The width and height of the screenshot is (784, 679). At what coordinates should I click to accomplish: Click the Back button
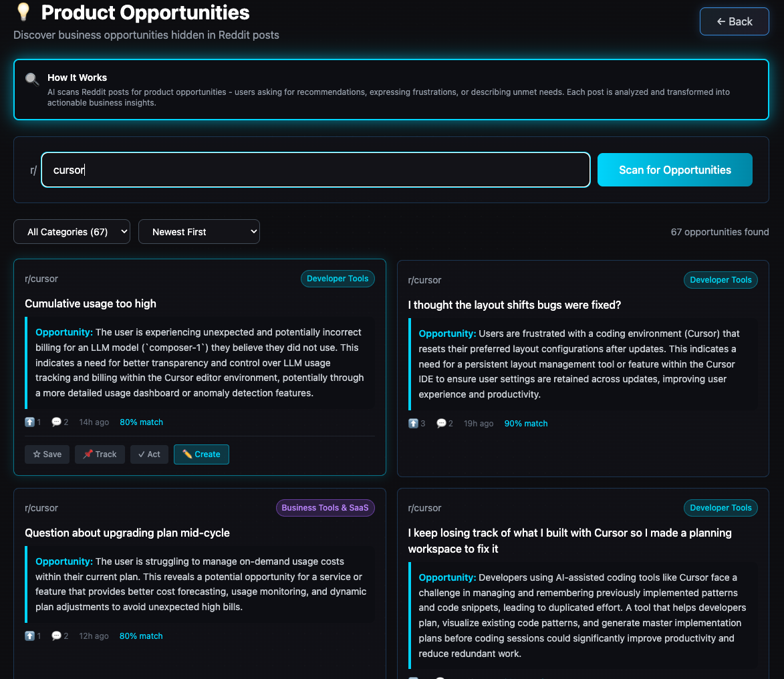[734, 21]
